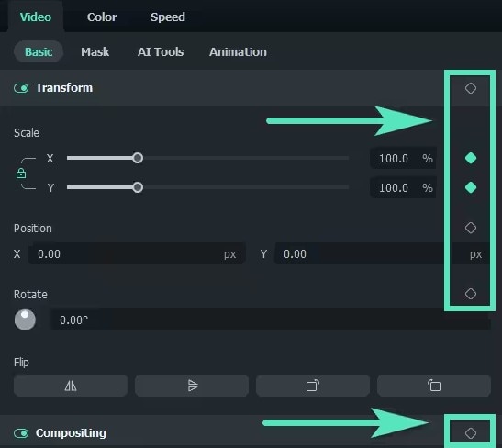Switch to the Color tab
The height and width of the screenshot is (448, 502).
coord(102,17)
